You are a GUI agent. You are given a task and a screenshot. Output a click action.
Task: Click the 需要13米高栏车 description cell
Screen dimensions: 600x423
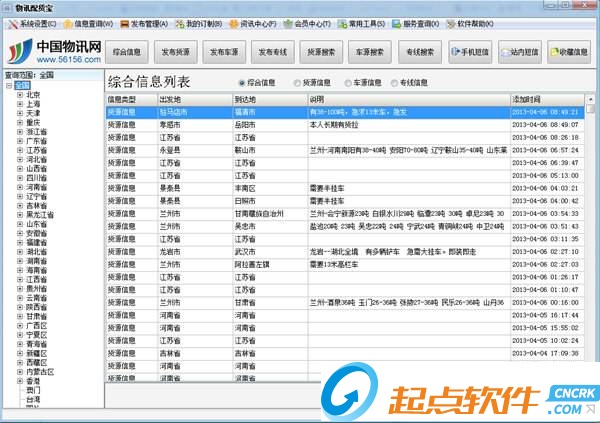click(x=409, y=265)
